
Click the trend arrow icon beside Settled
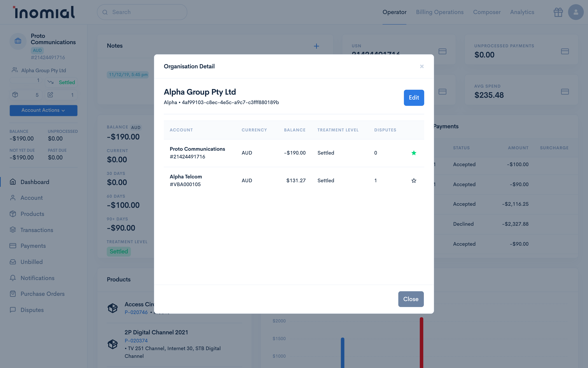(x=51, y=82)
